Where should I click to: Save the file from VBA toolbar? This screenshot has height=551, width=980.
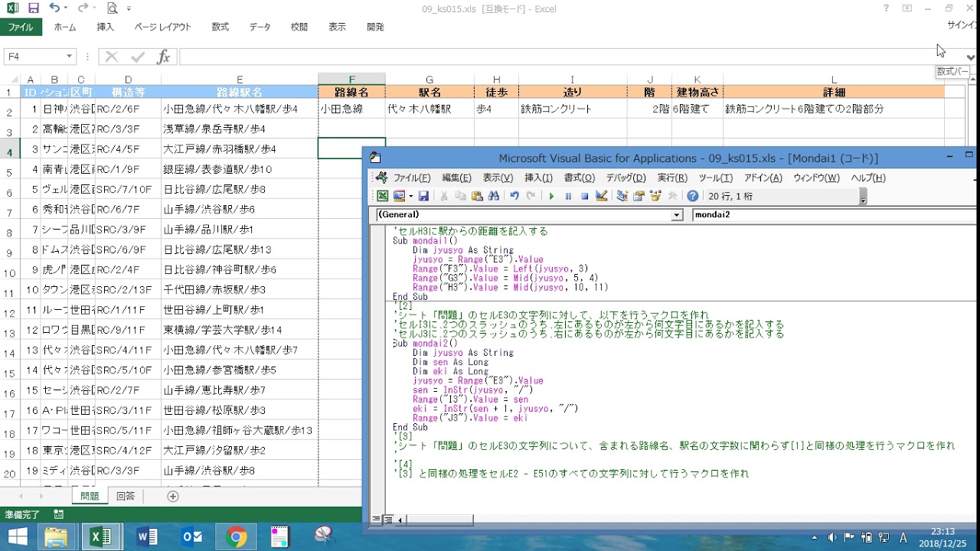tap(423, 196)
